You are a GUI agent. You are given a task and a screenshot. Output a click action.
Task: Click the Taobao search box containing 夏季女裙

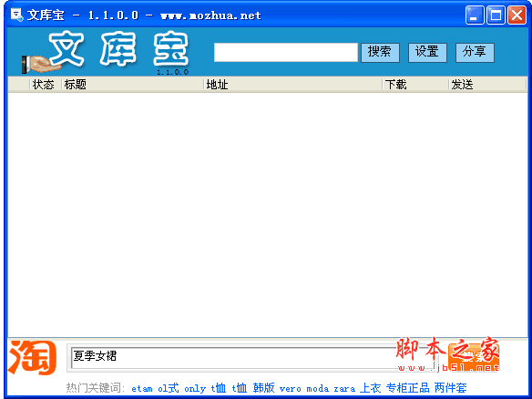tap(252, 358)
